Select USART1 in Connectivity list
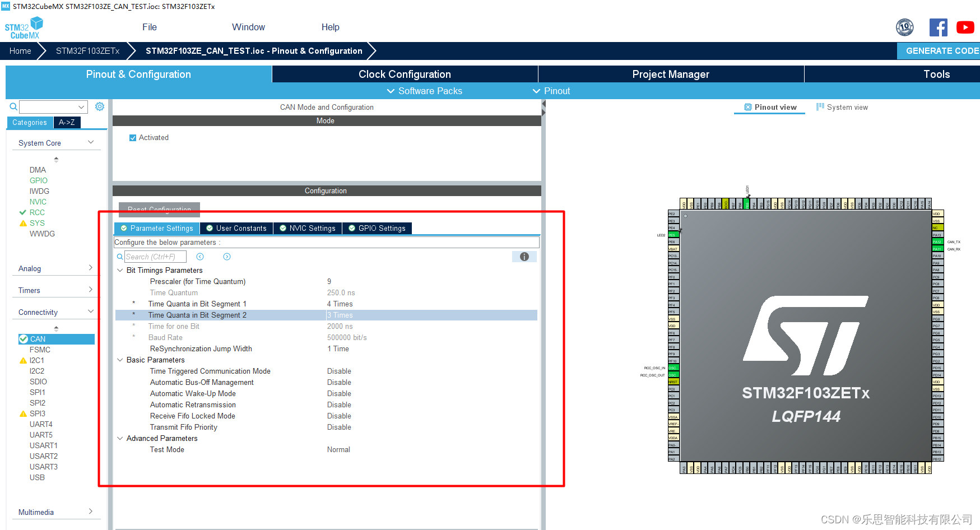Screen dimensions: 980x530 click(x=44, y=445)
